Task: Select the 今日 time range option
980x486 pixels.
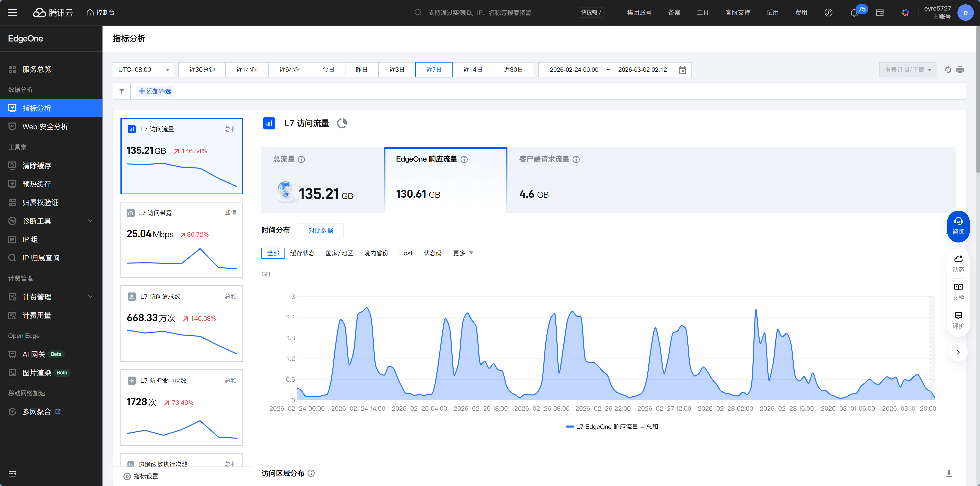Action: pyautogui.click(x=328, y=70)
